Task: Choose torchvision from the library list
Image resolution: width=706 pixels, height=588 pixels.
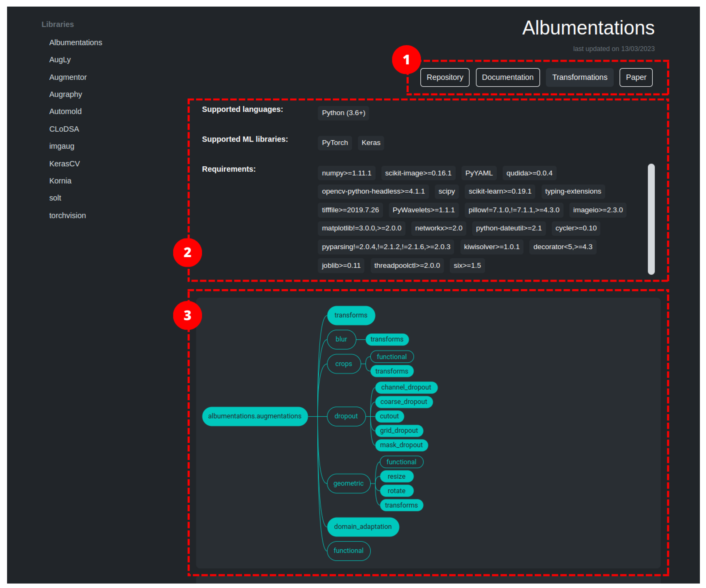Action: (x=67, y=216)
